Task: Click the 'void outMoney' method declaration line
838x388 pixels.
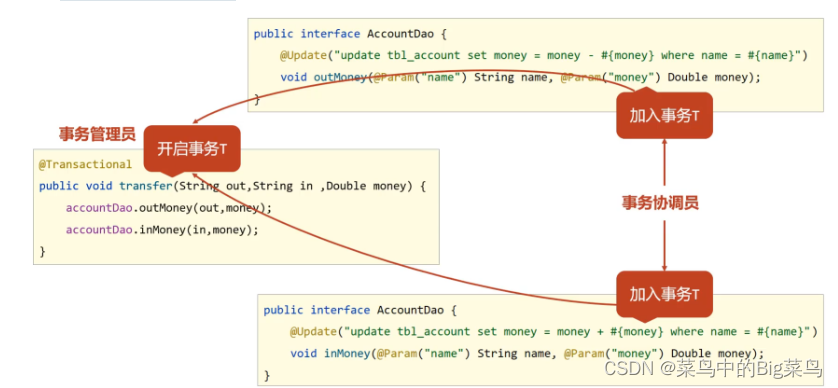Action: (520, 77)
